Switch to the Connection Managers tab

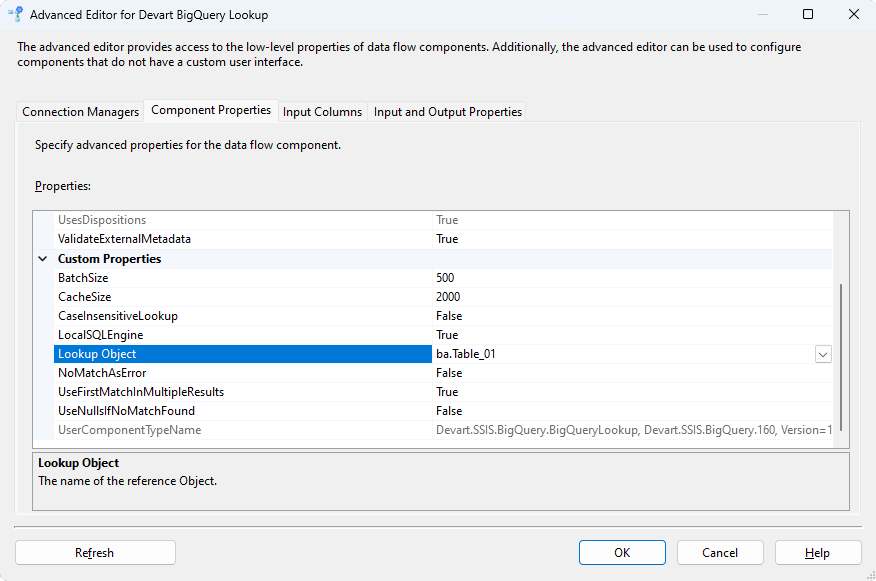[x=81, y=112]
